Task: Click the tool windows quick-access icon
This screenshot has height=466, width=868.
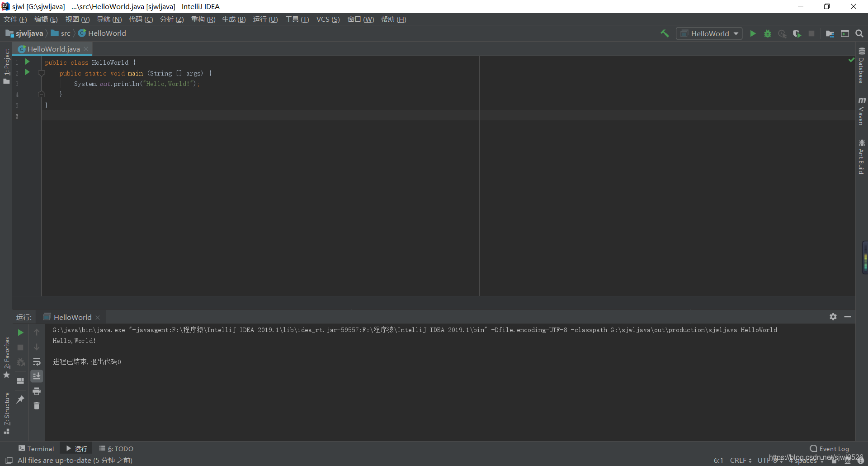Action: pyautogui.click(x=9, y=460)
